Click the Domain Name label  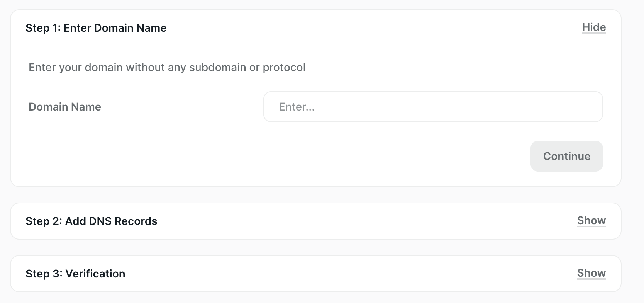pos(64,107)
